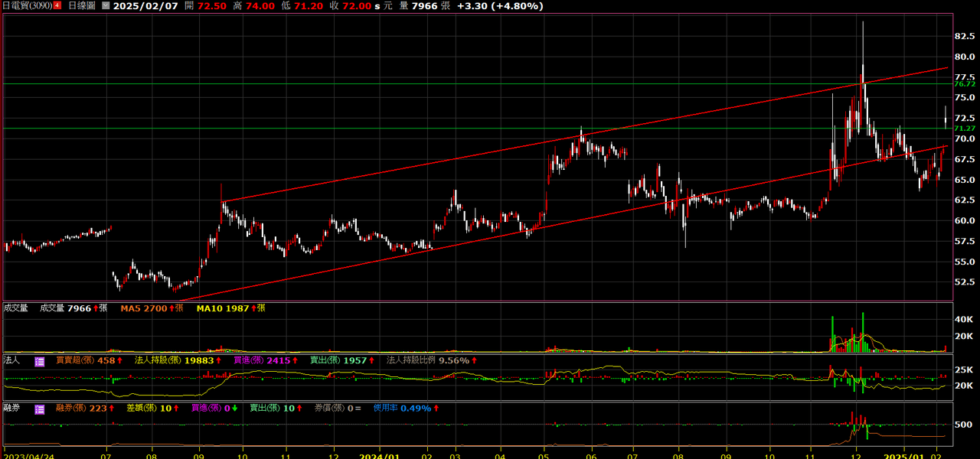The width and height of the screenshot is (980, 459).
Task: Select the 成交量 volume panel title
Action: click(x=15, y=308)
